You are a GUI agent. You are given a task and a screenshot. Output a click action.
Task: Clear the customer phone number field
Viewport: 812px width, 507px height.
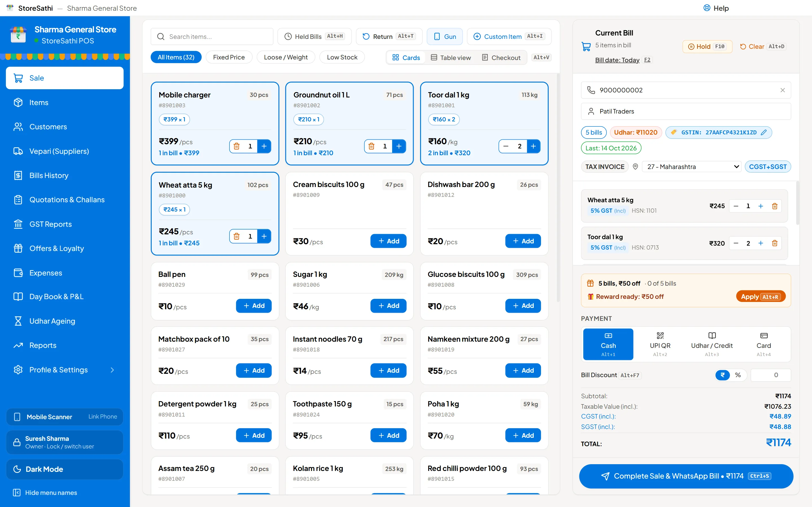782,90
